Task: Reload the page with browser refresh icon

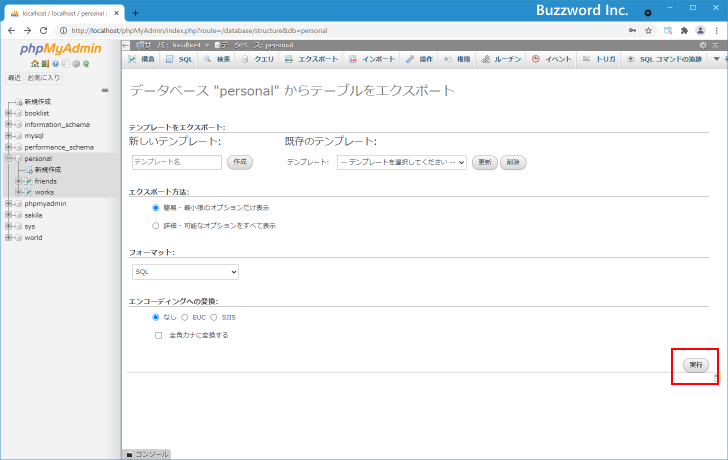Action: tap(44, 31)
